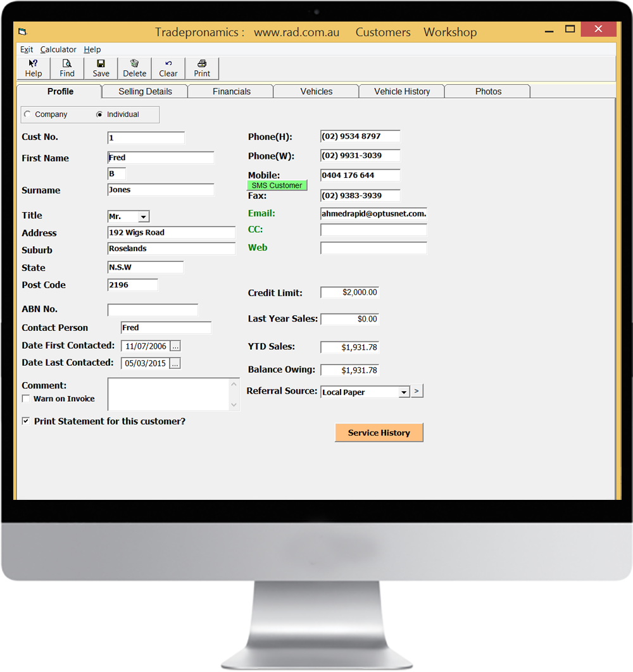Switch to the Financials tab
Viewport: 633px width, 672px height.
[x=232, y=91]
